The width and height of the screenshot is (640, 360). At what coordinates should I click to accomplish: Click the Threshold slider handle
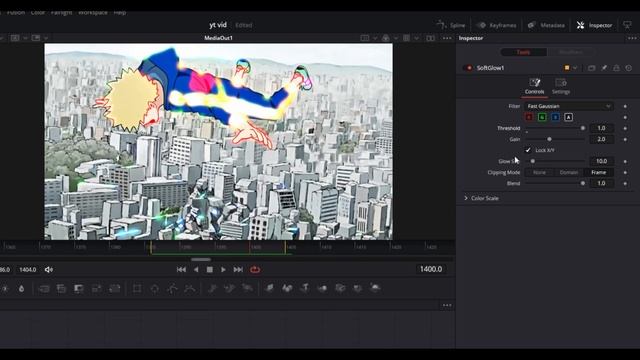click(583, 128)
